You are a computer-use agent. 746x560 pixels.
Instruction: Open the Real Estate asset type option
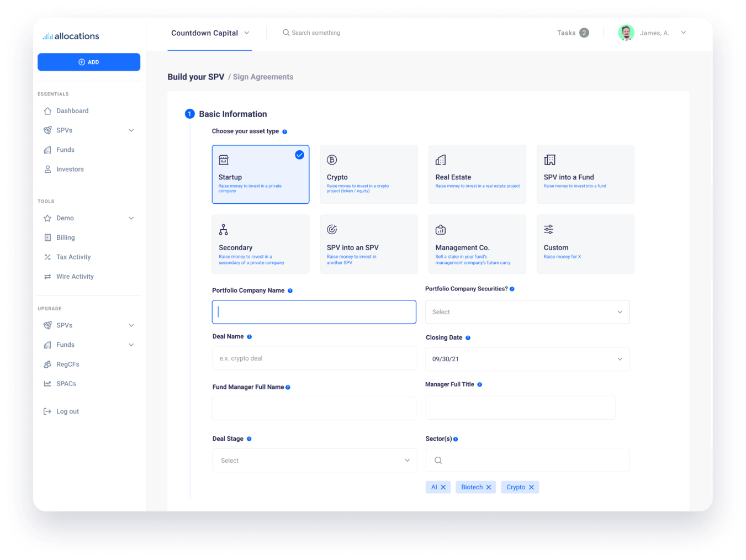pyautogui.click(x=440, y=159)
